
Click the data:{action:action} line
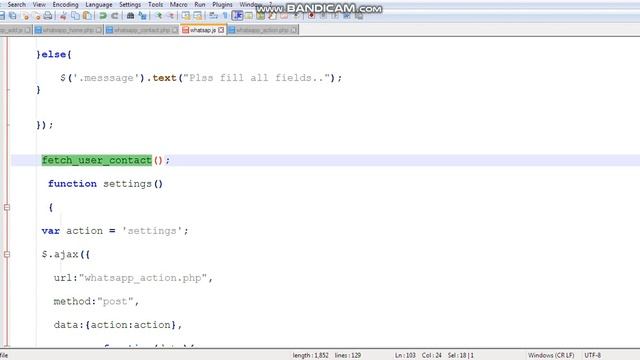click(x=118, y=325)
